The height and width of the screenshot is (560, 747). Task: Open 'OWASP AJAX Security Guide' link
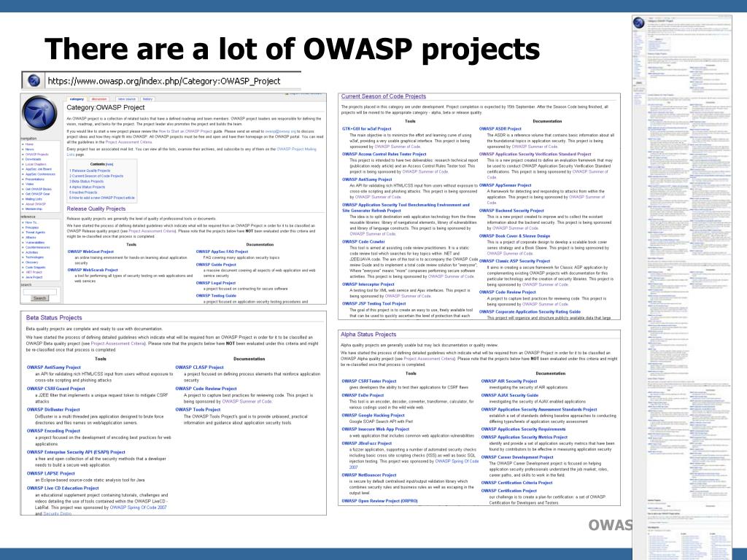pyautogui.click(x=510, y=395)
